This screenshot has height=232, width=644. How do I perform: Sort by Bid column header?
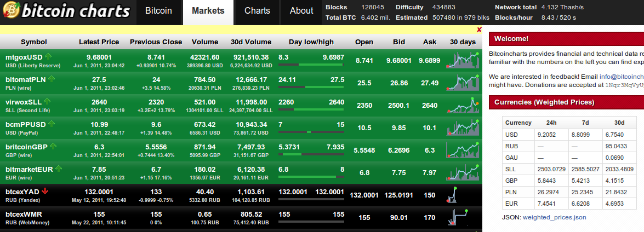399,42
